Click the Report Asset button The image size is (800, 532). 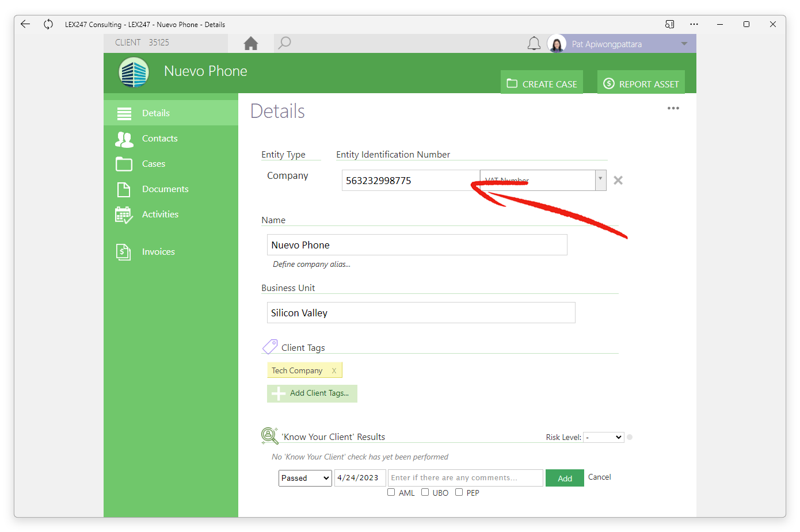pos(641,83)
